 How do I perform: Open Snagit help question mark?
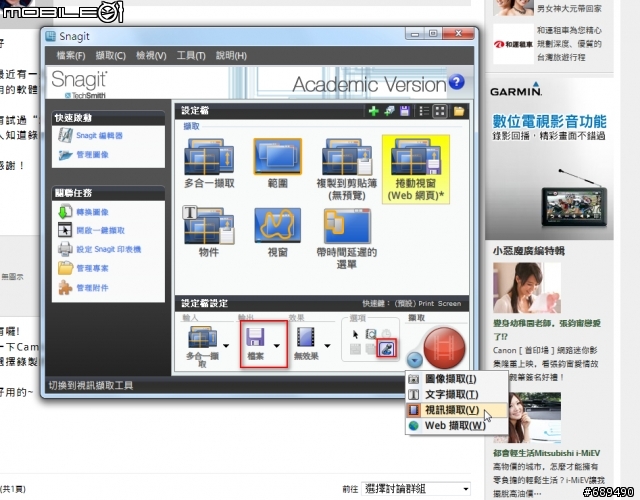[456, 82]
